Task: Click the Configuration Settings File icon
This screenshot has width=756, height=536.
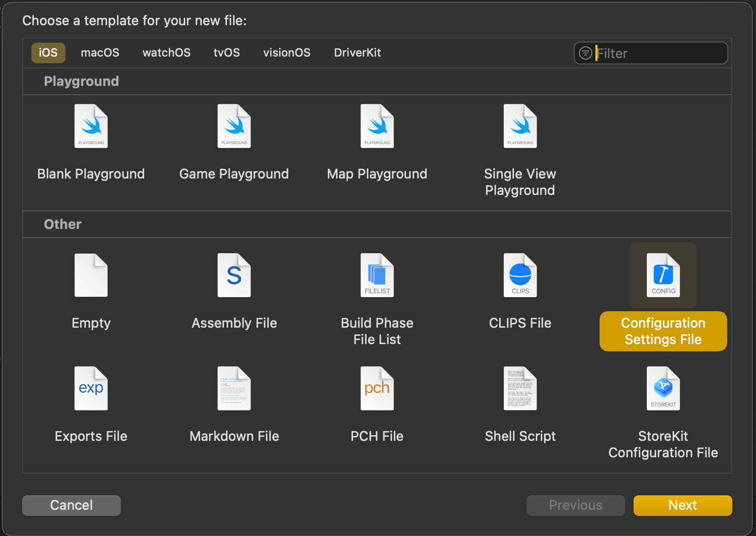Action: tap(663, 275)
